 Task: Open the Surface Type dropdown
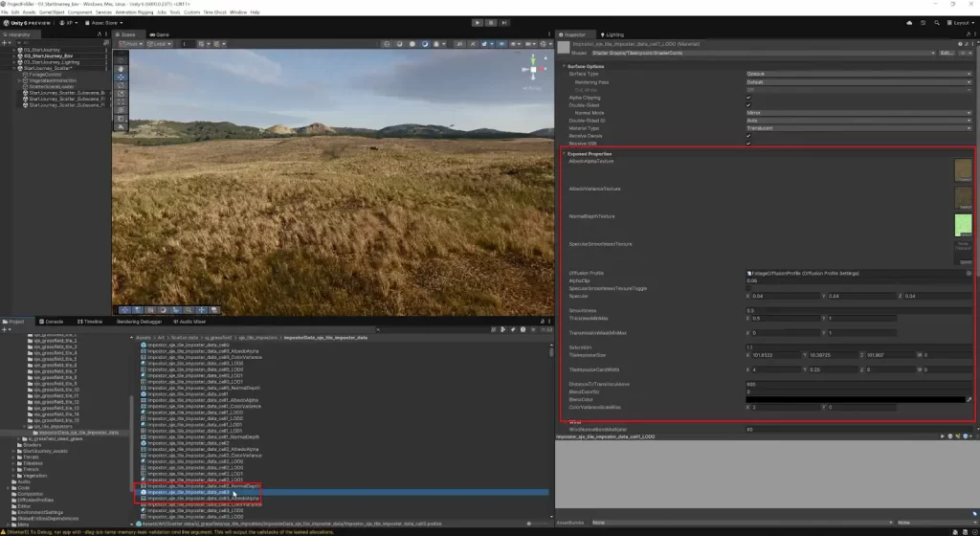pyautogui.click(x=858, y=74)
